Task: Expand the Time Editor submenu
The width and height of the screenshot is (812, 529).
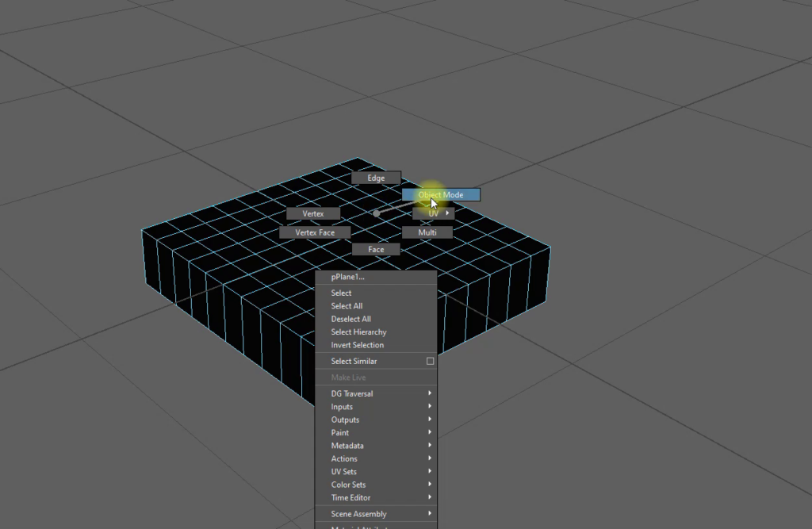Action: pyautogui.click(x=376, y=497)
